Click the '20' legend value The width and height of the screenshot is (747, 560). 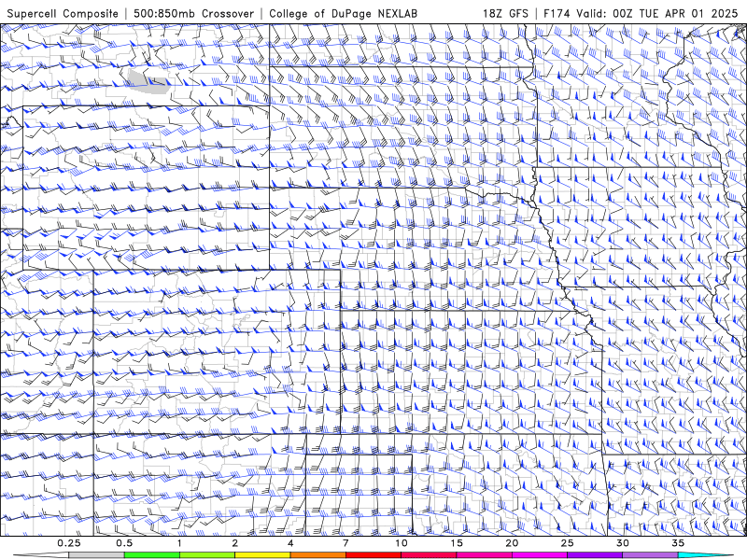click(512, 543)
